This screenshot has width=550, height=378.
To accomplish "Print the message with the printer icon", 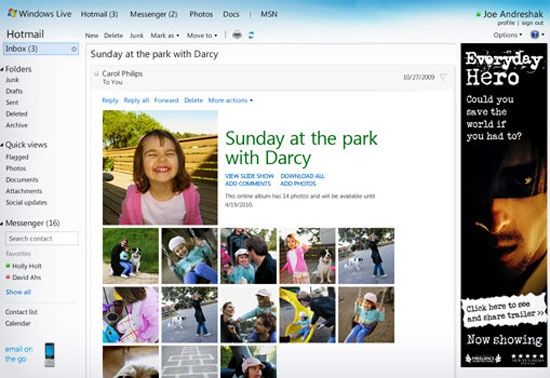I will coord(237,35).
